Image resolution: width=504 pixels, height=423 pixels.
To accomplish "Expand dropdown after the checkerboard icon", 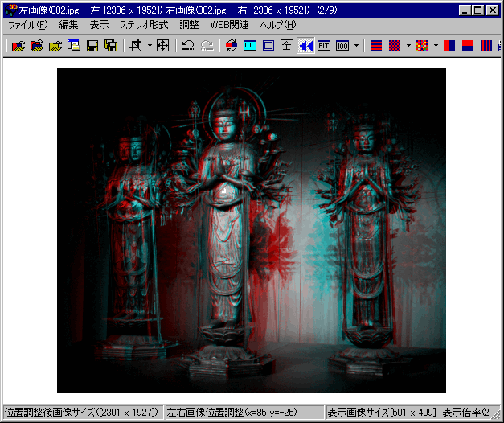I will pos(408,46).
